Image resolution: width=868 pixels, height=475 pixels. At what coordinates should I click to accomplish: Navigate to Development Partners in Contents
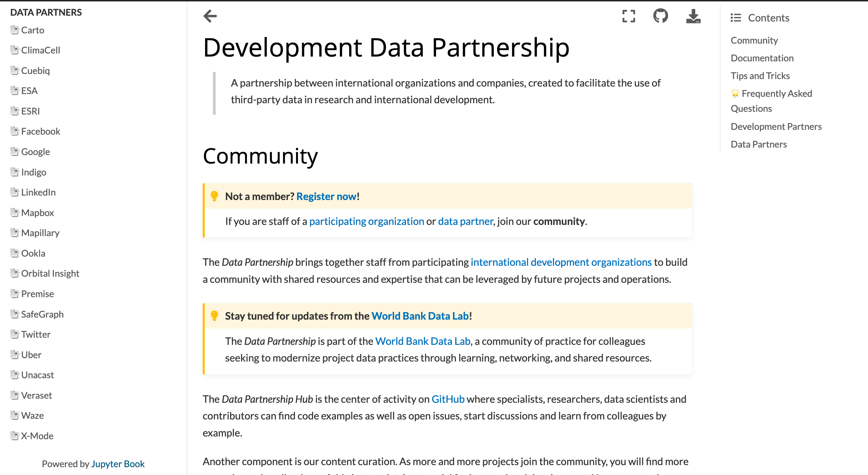coord(776,126)
